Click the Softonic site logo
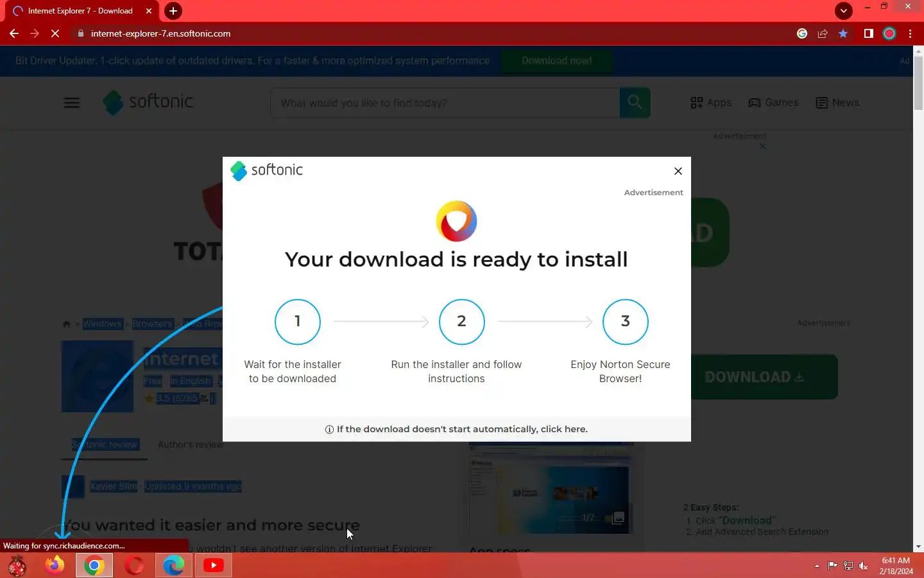Image resolution: width=924 pixels, height=578 pixels. click(x=148, y=102)
